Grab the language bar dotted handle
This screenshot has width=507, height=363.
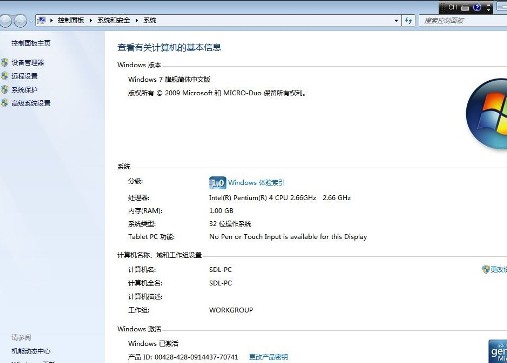click(442, 7)
